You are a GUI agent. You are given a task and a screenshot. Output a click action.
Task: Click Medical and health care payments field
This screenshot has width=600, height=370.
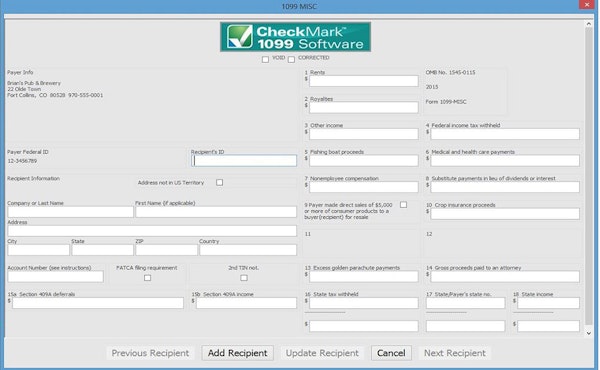click(x=505, y=160)
